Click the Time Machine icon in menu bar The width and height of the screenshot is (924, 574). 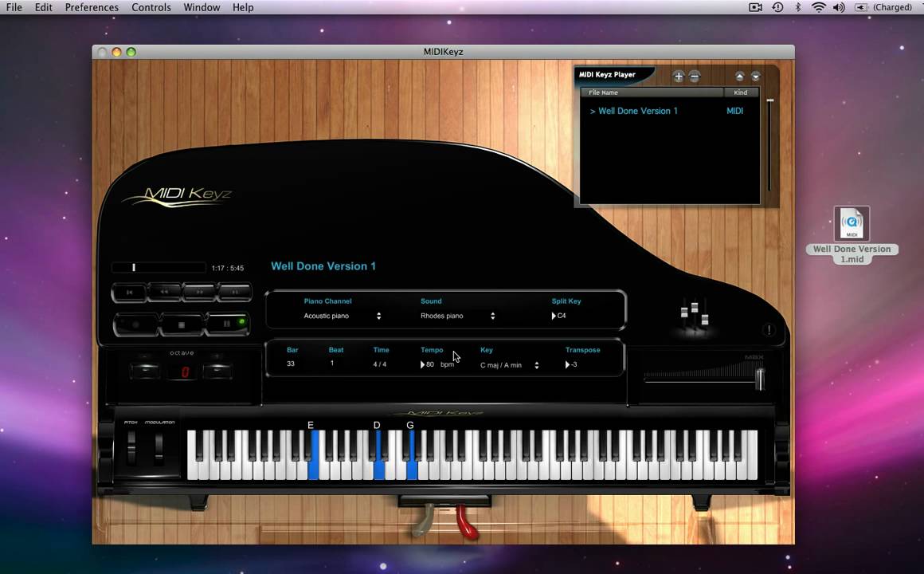(x=777, y=7)
